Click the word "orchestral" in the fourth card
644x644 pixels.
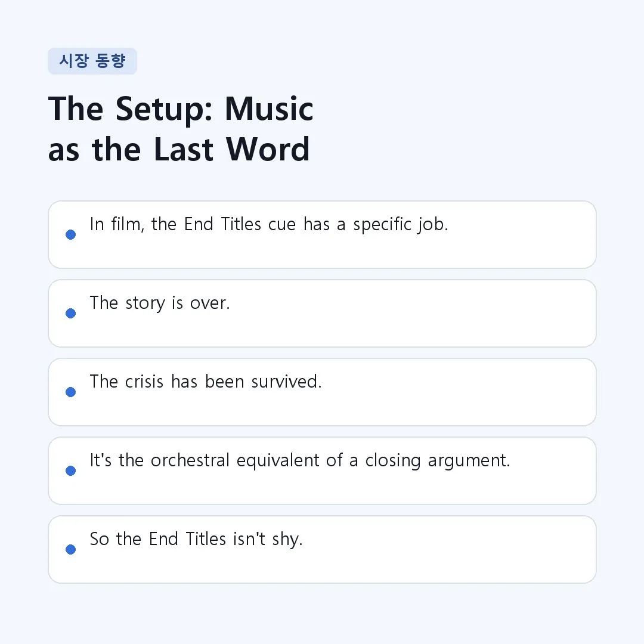click(x=190, y=460)
